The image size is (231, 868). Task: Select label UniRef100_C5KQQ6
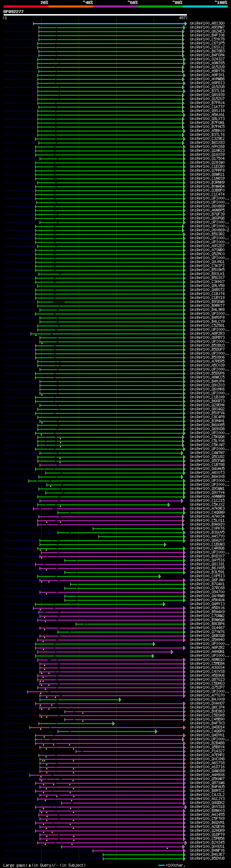(x=207, y=437)
